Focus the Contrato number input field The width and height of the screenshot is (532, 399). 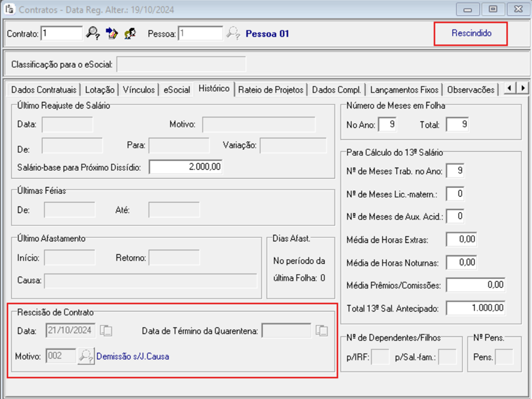coord(62,34)
